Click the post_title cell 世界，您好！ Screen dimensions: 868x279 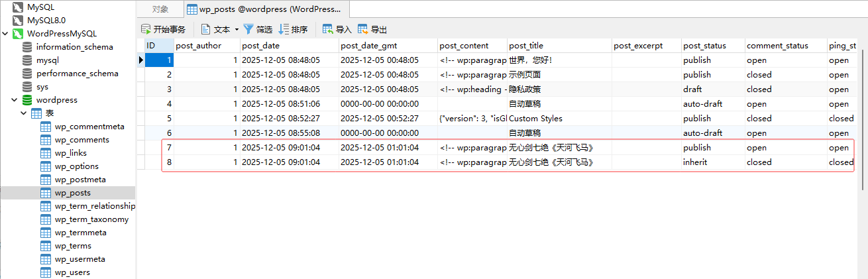(x=559, y=60)
